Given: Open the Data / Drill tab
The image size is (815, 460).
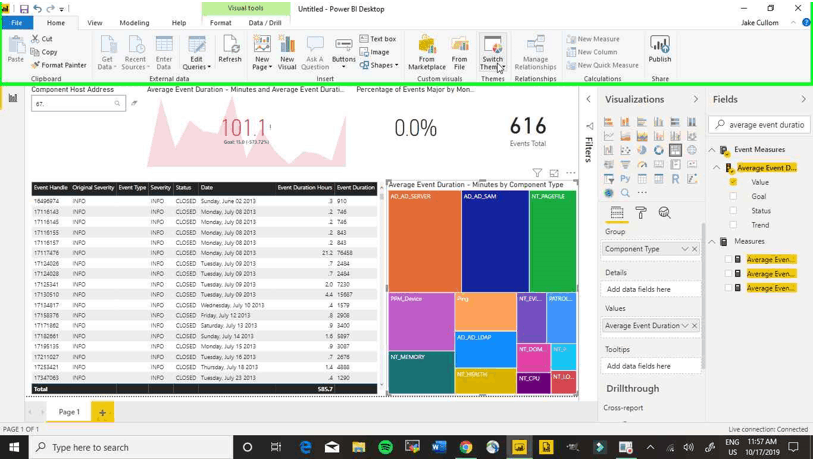Looking at the screenshot, I should pos(265,23).
